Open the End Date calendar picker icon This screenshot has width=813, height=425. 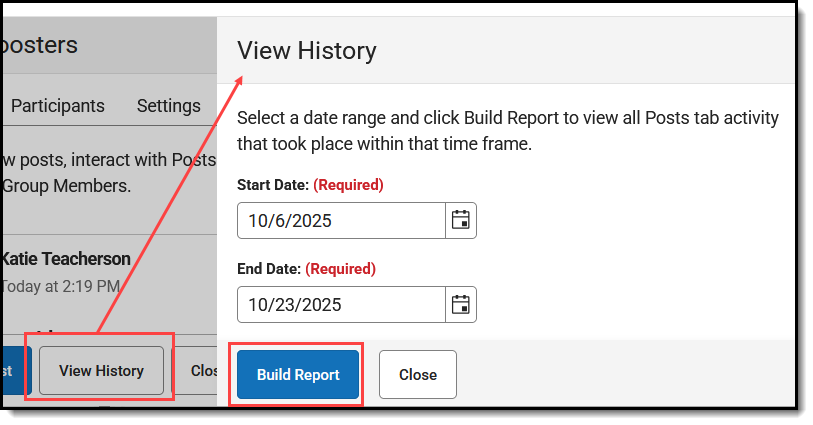460,304
